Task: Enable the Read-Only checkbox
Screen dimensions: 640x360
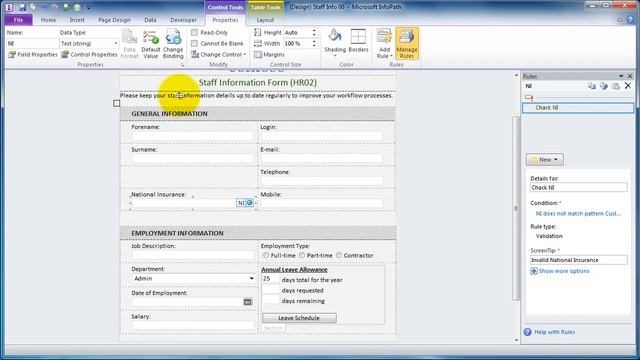Action: point(194,32)
